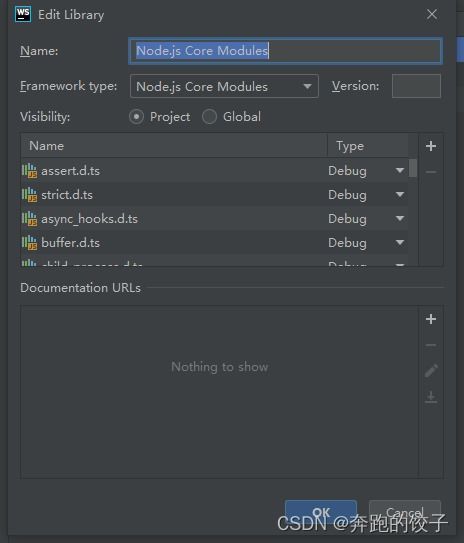Select the async_hooks.d.ts row
This screenshot has width=464, height=543.
[x=214, y=219]
